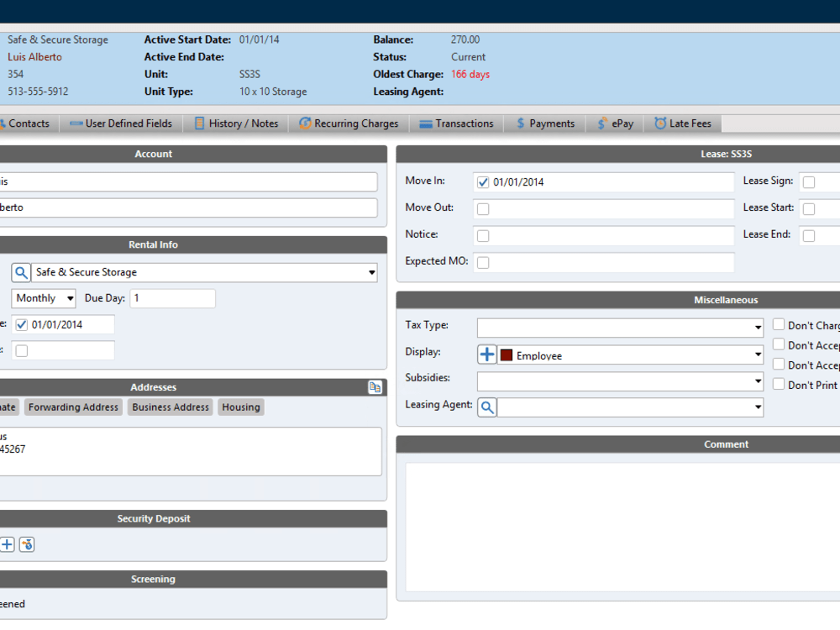Uncheck the 01/01/2014 checkbox in Rental Info
The height and width of the screenshot is (630, 840).
point(22,324)
